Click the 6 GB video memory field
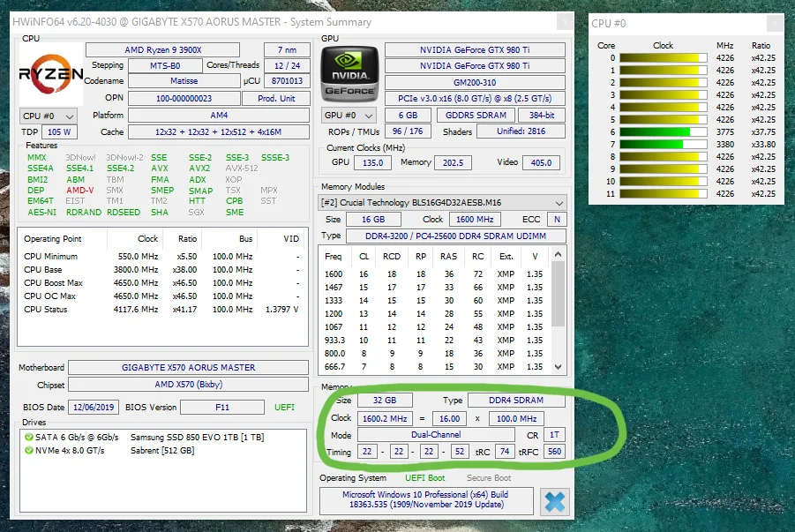 pyautogui.click(x=408, y=116)
